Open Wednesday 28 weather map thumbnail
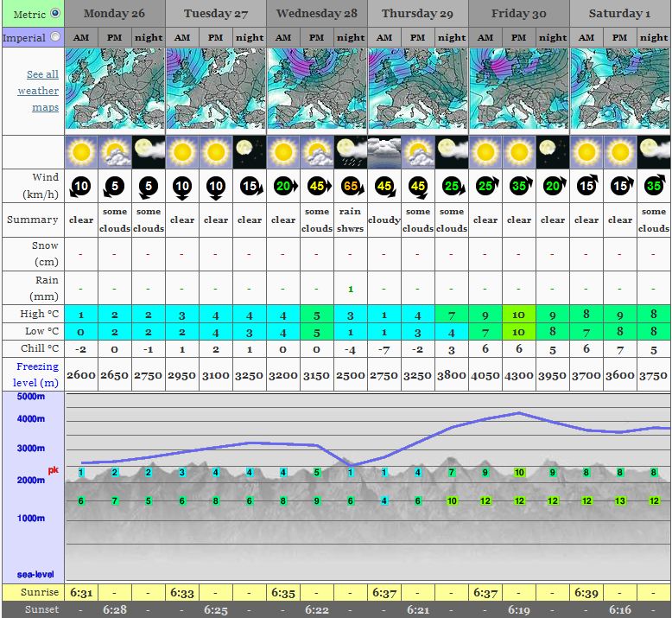The image size is (672, 618). [316, 89]
